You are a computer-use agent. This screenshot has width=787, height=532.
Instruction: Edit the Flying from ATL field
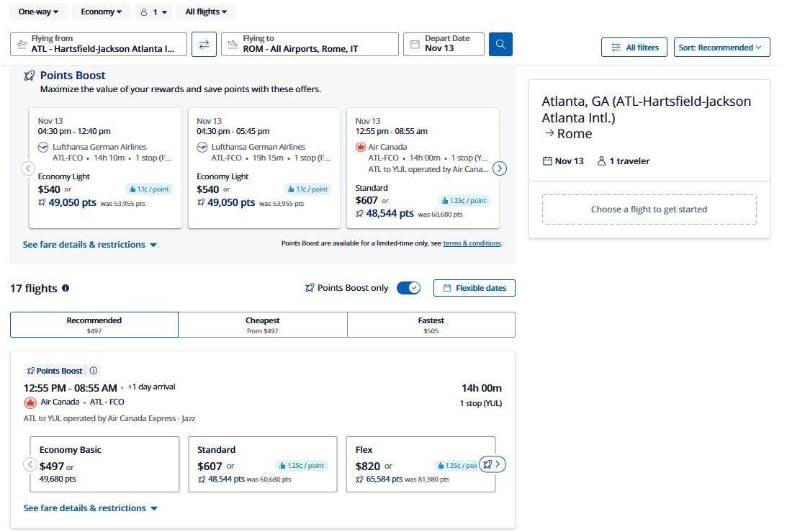(x=99, y=44)
